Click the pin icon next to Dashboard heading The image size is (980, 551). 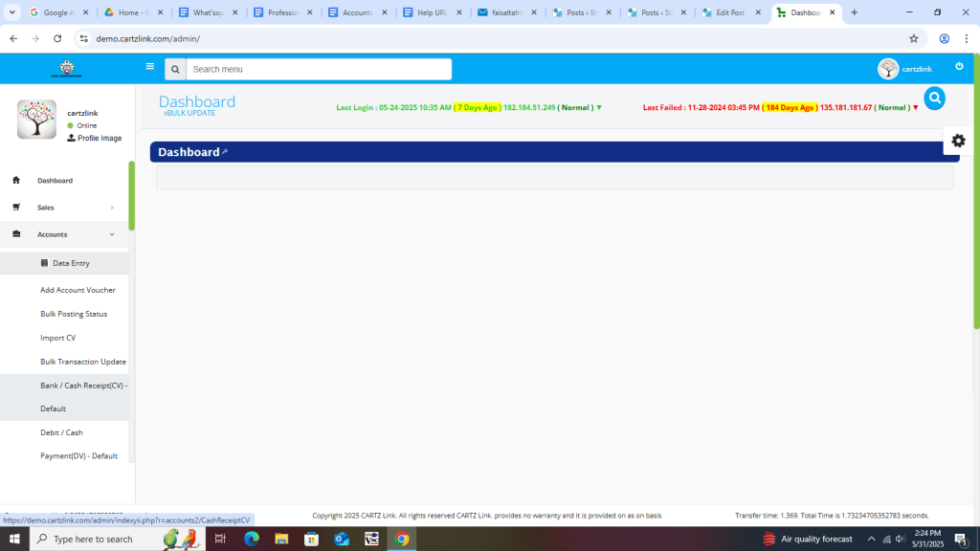point(225,152)
